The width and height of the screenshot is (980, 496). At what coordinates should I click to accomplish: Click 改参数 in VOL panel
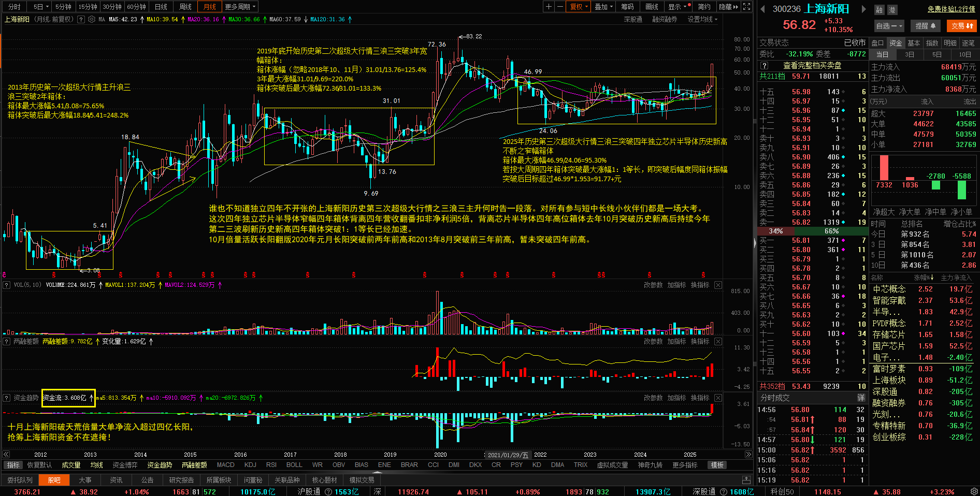tap(653, 285)
